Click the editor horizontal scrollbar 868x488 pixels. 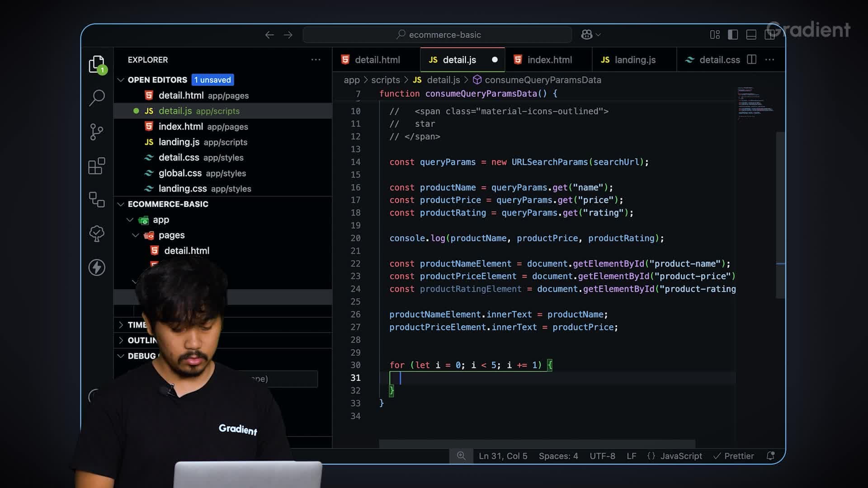[537, 444]
